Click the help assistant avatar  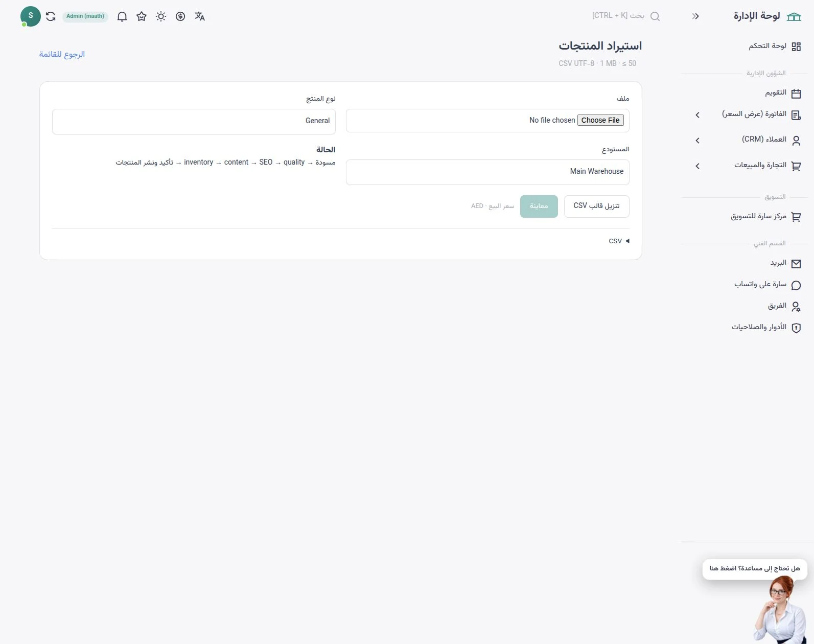point(781,610)
